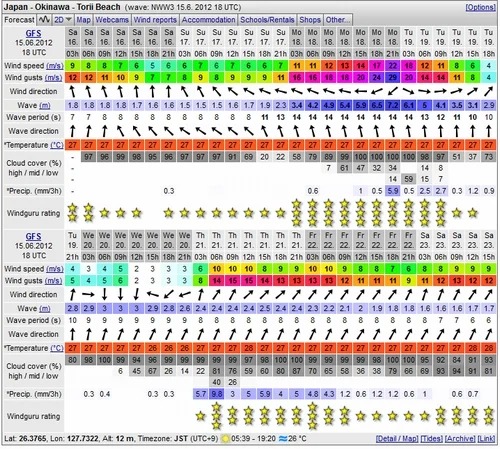Click the purple wind speed 22 cell
Image resolution: width=500 pixels, height=449 pixels.
click(392, 66)
